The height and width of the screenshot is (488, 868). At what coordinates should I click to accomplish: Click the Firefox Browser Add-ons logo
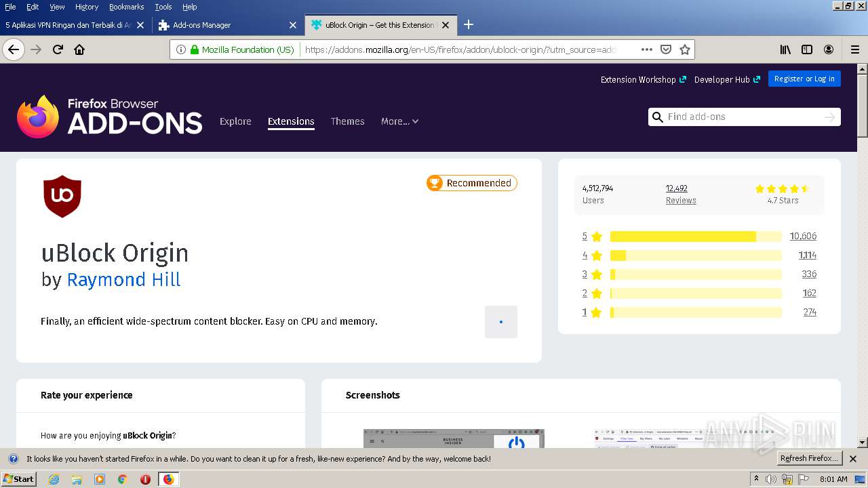tap(110, 117)
